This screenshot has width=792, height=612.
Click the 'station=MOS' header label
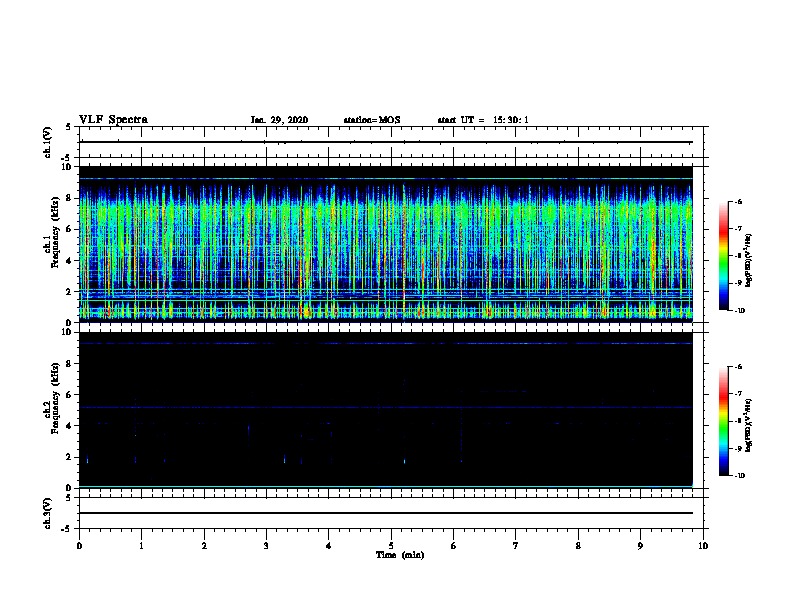(x=372, y=120)
